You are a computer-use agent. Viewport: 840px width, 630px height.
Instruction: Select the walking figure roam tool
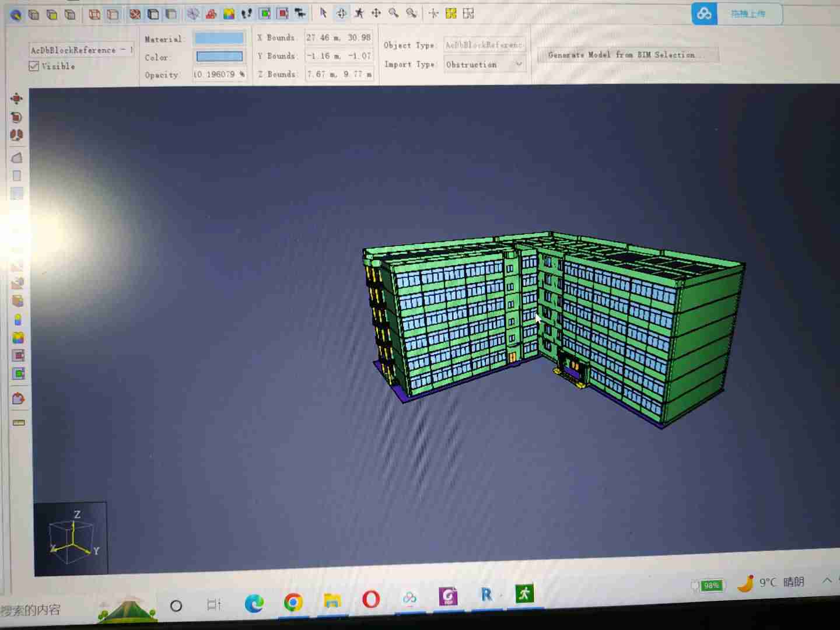pyautogui.click(x=359, y=13)
